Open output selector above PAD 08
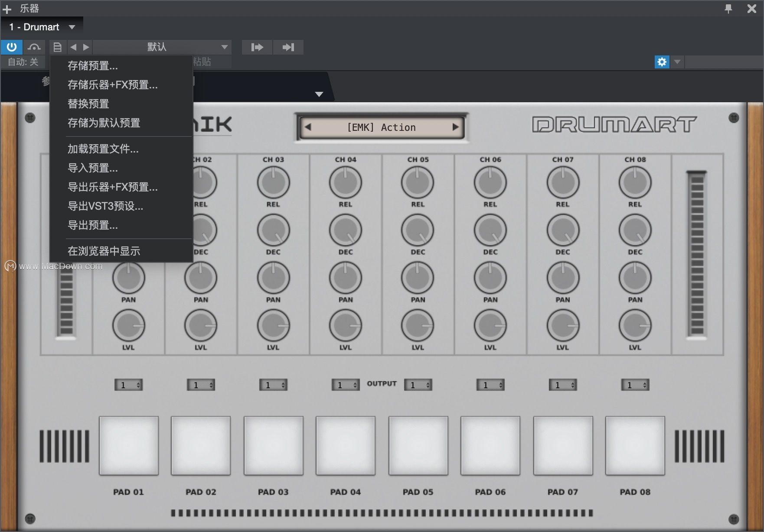 coord(635,385)
